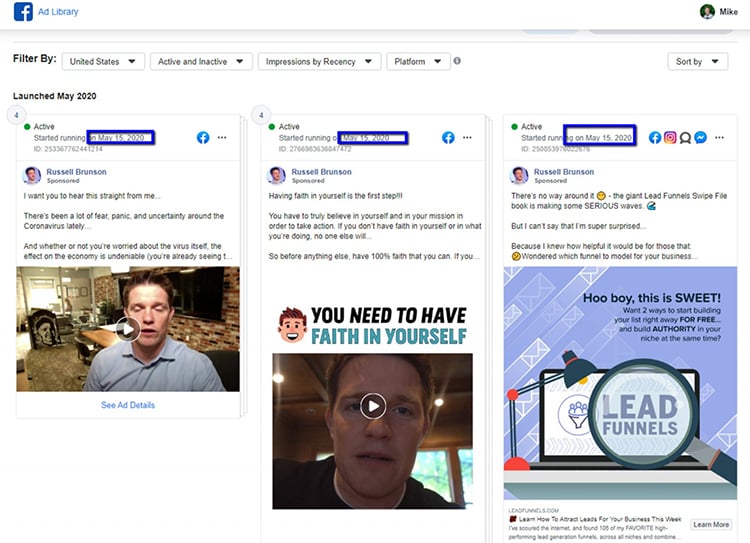Click the info icon next to Platform

tap(457, 61)
